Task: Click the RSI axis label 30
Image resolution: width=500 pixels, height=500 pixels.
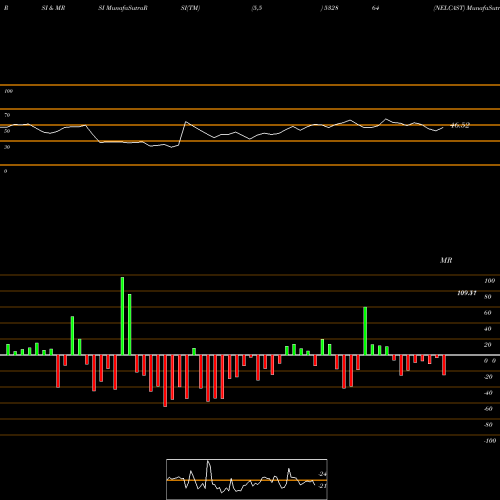Action: coord(7,147)
